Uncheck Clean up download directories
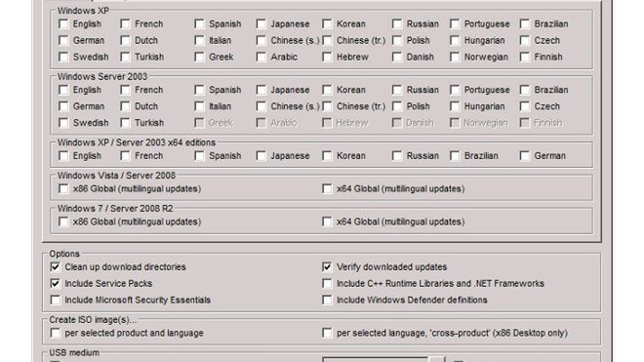This screenshot has width=644, height=362. pos(56,267)
